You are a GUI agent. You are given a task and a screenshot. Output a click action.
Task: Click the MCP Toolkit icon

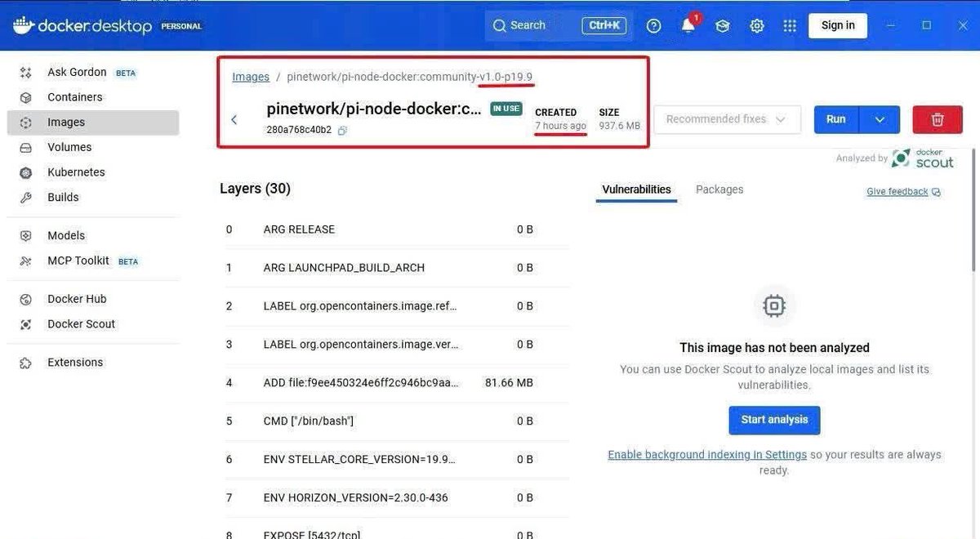pyautogui.click(x=26, y=261)
